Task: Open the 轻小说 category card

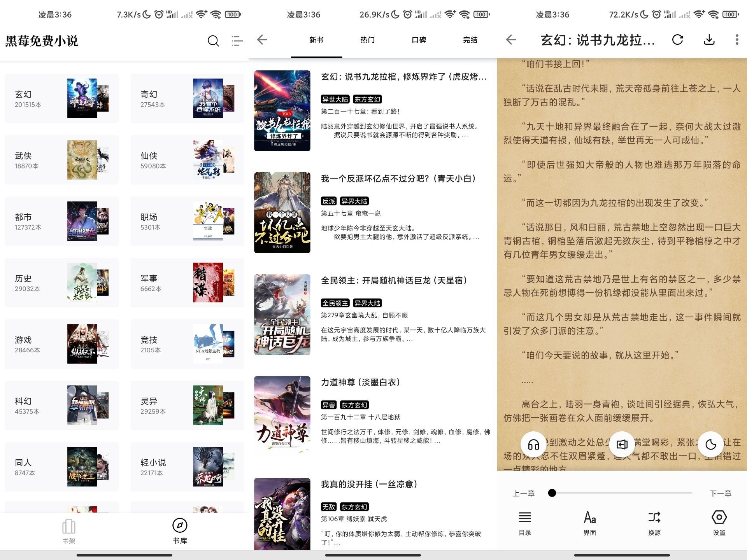Action: 187,467
